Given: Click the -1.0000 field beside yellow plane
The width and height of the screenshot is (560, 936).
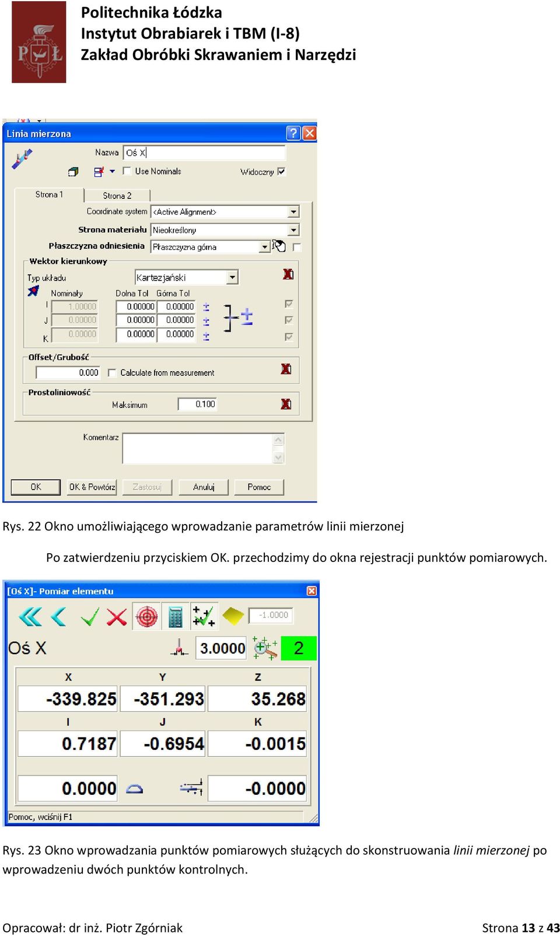Looking at the screenshot, I should [x=271, y=615].
